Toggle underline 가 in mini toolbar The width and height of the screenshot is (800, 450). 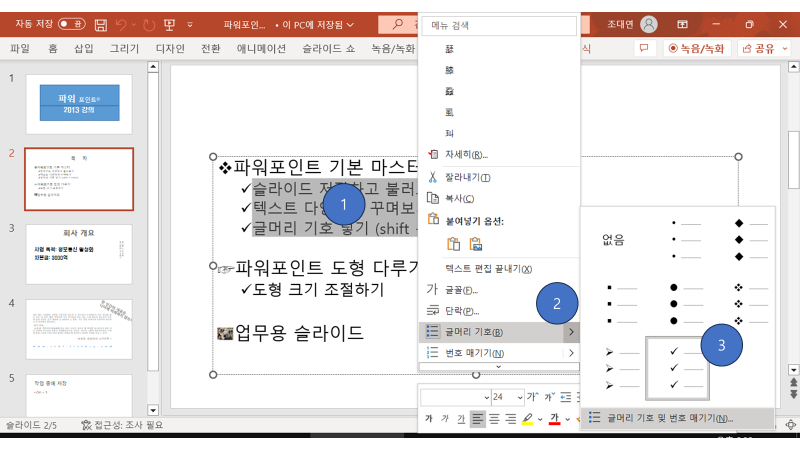point(461,419)
